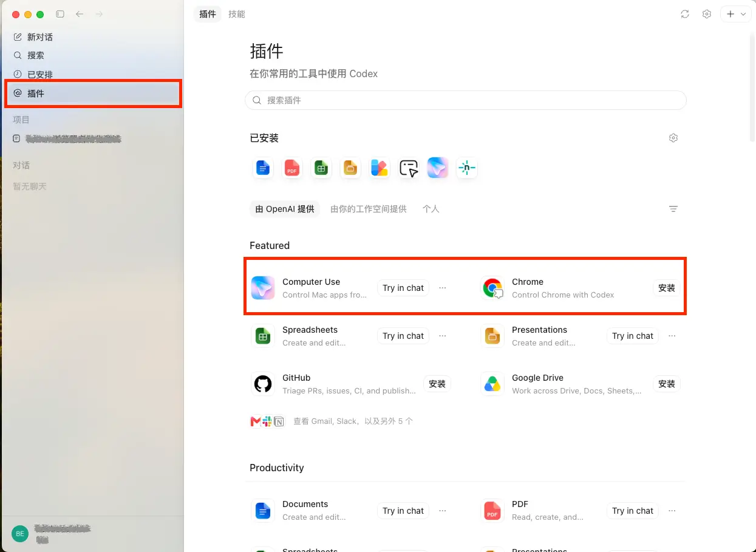Open the installed green Spreadsheets plugin icon
Viewport: 756px width, 552px height.
[321, 168]
